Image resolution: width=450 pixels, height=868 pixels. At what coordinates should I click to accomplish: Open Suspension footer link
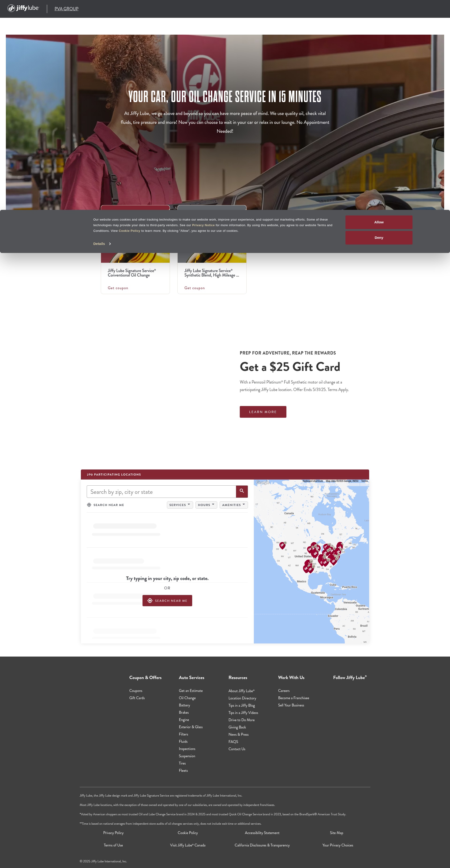pyautogui.click(x=187, y=756)
